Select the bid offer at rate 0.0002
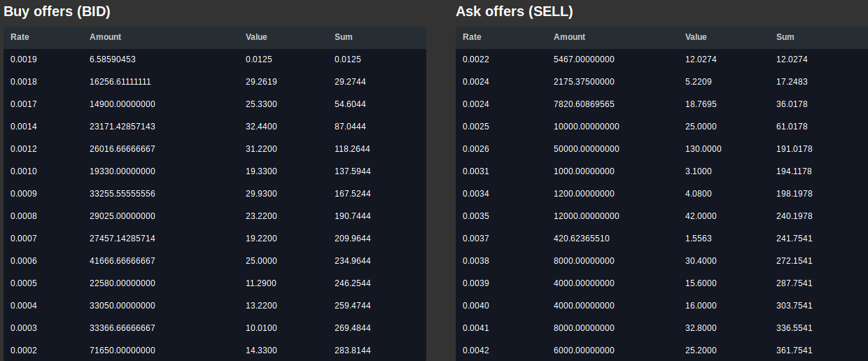This screenshot has height=361, width=868. pos(215,351)
